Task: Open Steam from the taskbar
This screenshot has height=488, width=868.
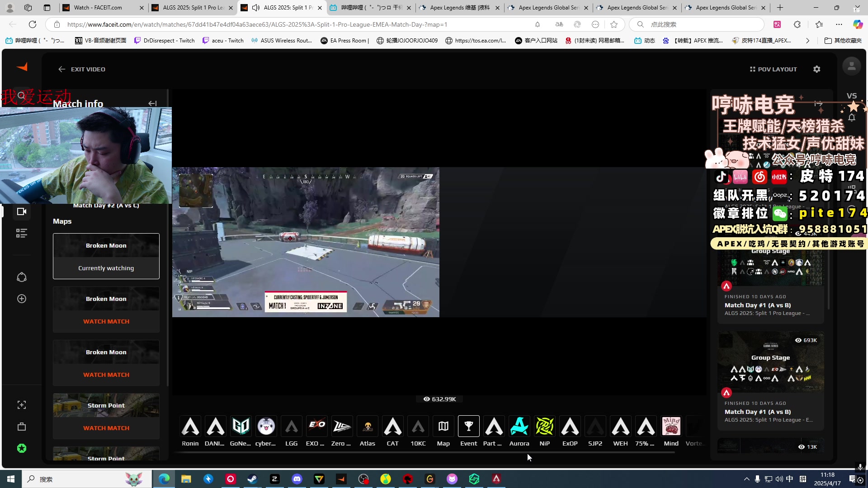Action: (x=252, y=479)
